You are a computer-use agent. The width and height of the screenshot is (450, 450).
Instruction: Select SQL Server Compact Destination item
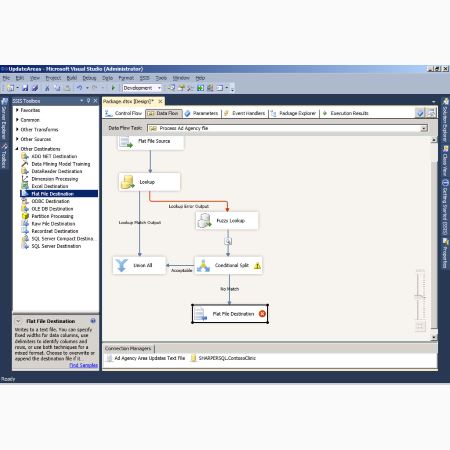59,239
